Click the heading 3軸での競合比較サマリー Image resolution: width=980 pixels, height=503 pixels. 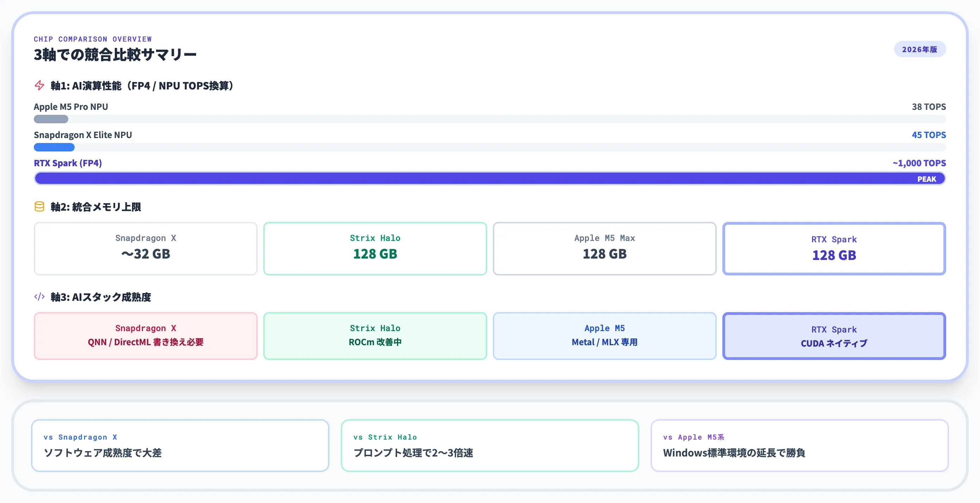tap(115, 55)
